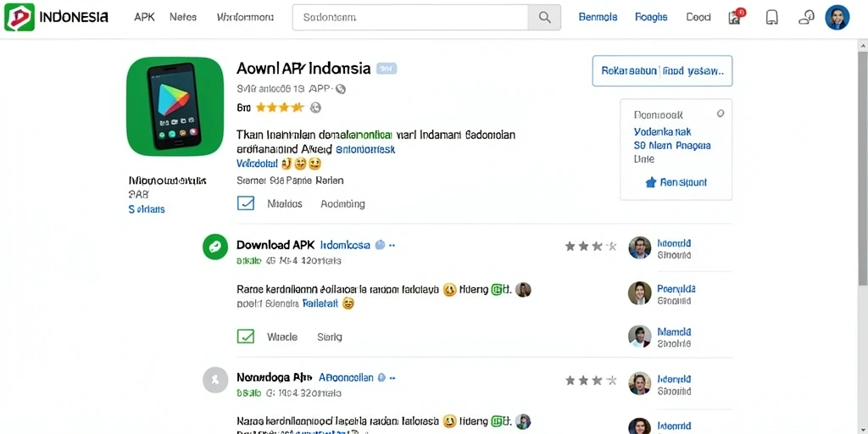
Task: Open the APK menu item
Action: click(144, 17)
